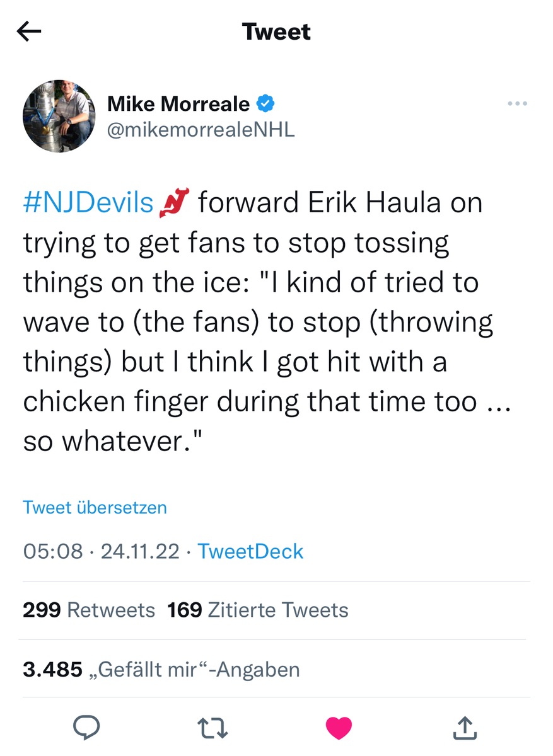553x756 pixels.
Task: Click the Erik Haula quote text
Action: 265,321
